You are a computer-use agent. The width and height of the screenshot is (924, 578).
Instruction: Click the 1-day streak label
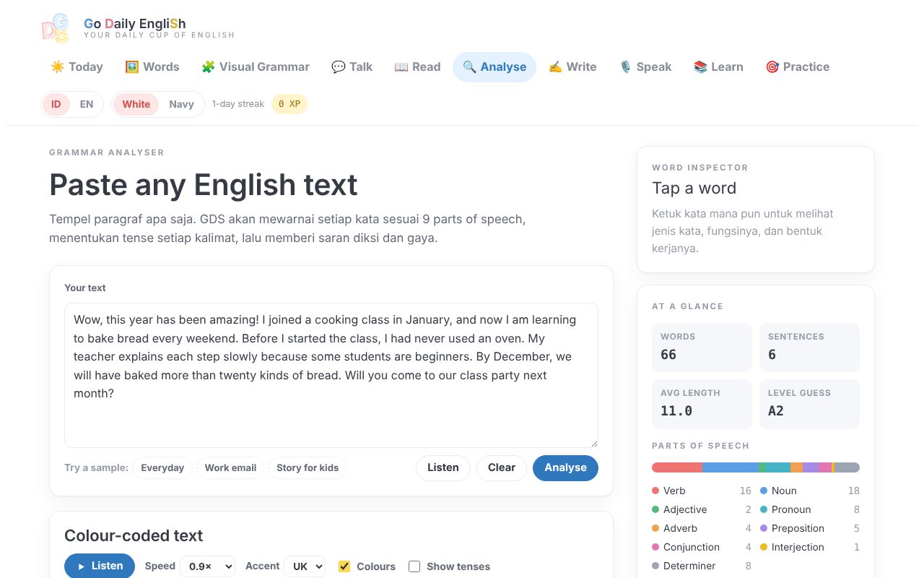(x=238, y=104)
